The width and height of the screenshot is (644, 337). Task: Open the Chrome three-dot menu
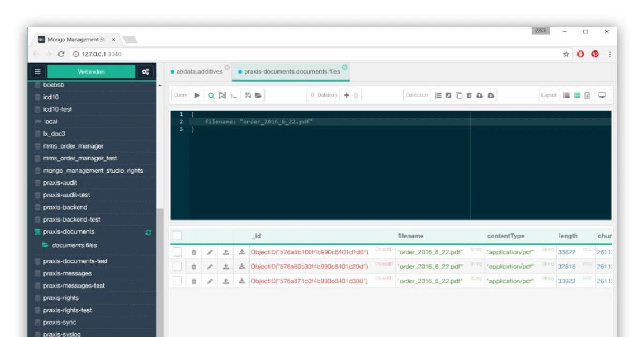[x=610, y=54]
